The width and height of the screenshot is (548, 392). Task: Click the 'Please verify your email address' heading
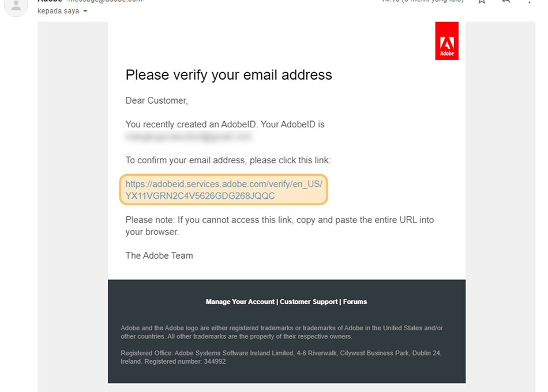point(228,75)
